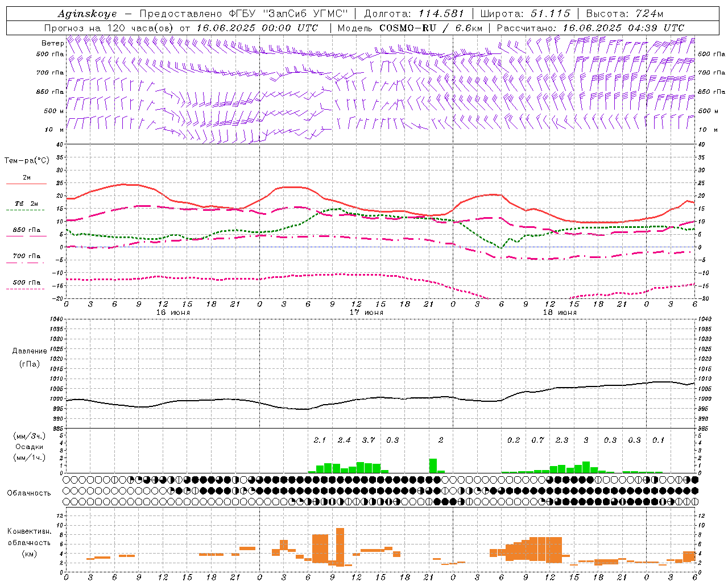The width and height of the screenshot is (728, 582).
Task: Click the "0.2" precipitation total value
Action: pos(514,440)
